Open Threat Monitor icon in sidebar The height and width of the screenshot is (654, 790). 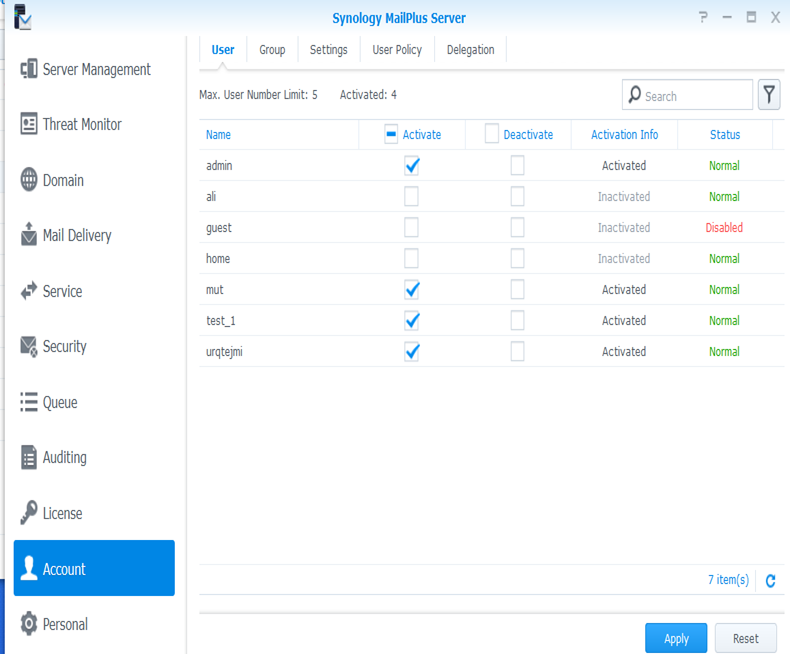click(29, 124)
